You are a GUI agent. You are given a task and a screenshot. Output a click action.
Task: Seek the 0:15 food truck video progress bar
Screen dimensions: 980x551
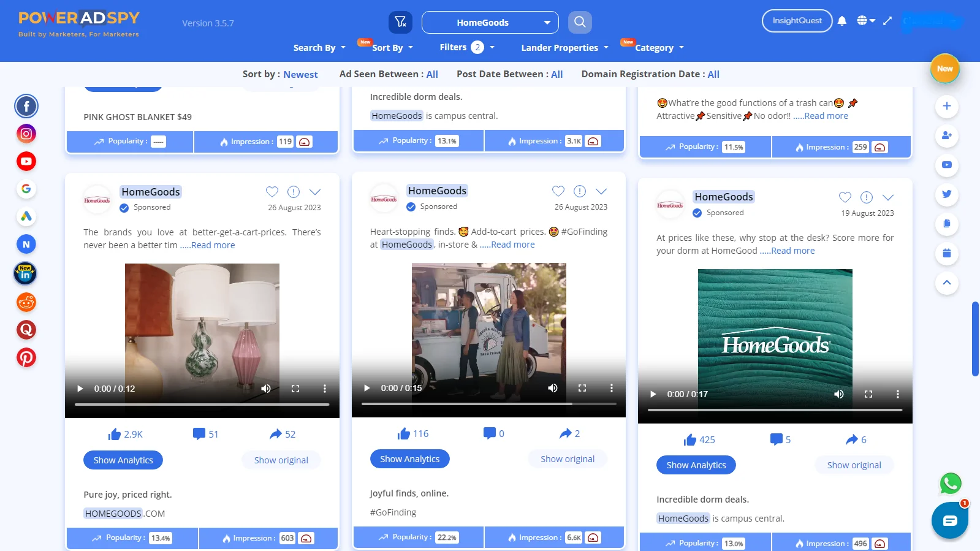(x=488, y=404)
